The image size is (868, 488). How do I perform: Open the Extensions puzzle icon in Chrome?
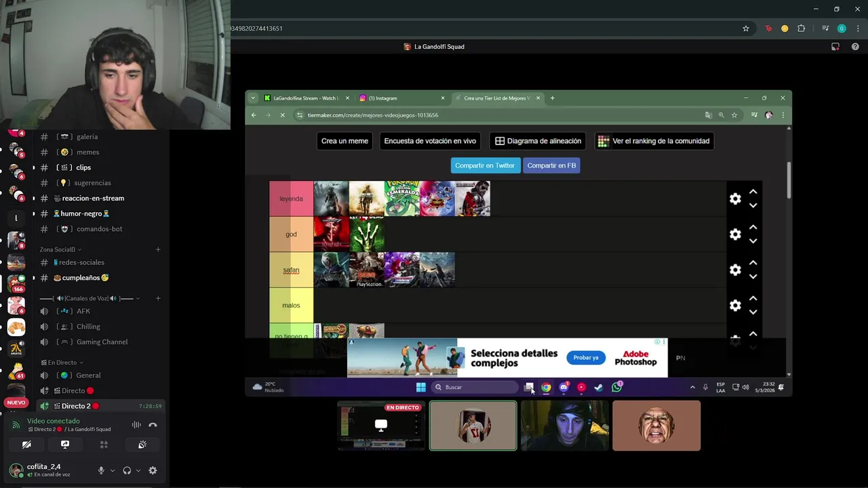[801, 28]
